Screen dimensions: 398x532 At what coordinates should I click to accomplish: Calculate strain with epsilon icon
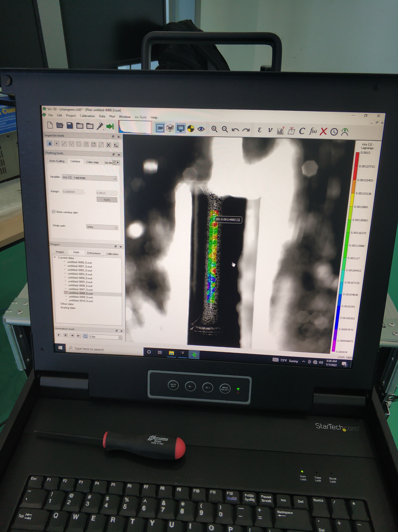(259, 130)
